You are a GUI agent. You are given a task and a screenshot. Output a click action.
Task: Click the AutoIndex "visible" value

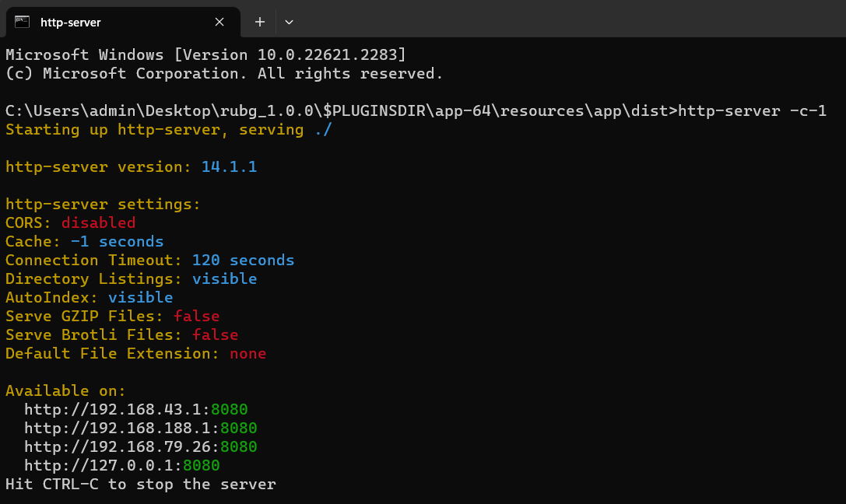click(x=140, y=297)
